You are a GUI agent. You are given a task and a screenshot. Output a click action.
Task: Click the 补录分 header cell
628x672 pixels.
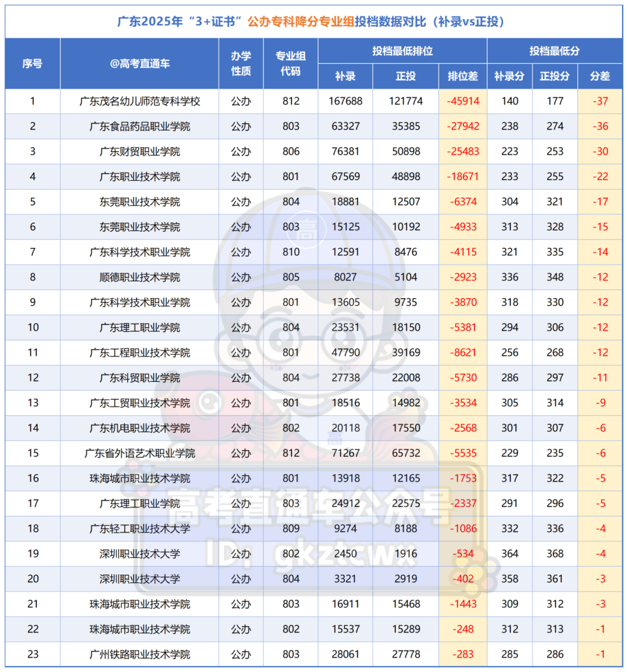pos(510,76)
